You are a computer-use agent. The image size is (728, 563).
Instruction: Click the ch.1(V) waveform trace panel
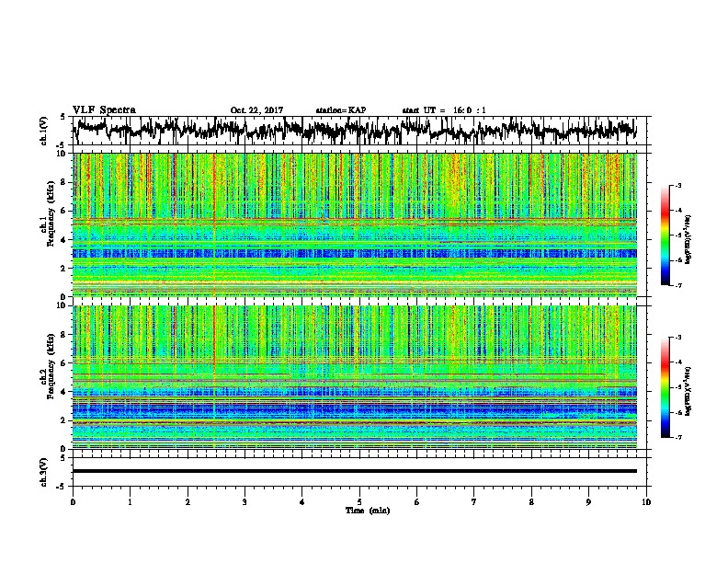coord(359,131)
